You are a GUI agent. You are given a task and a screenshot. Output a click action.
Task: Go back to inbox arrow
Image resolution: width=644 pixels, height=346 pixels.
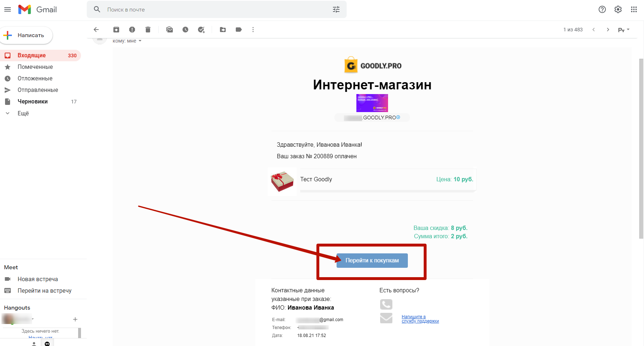click(96, 30)
